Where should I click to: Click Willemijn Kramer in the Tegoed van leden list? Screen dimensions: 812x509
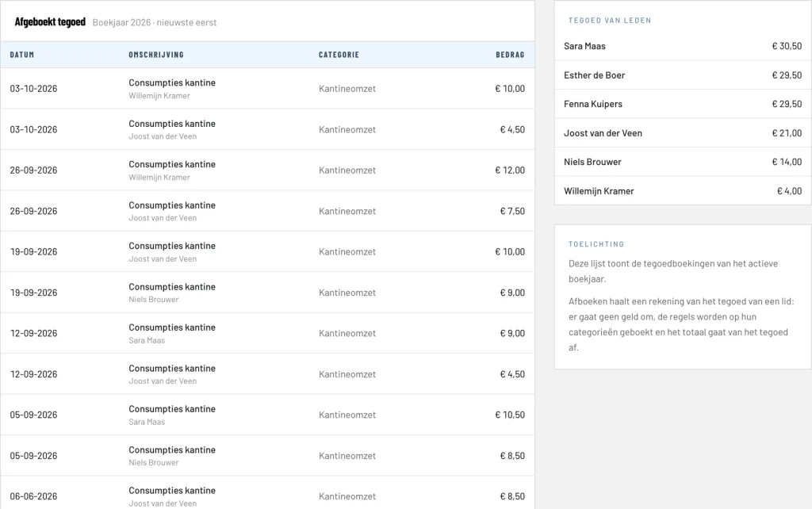click(599, 191)
